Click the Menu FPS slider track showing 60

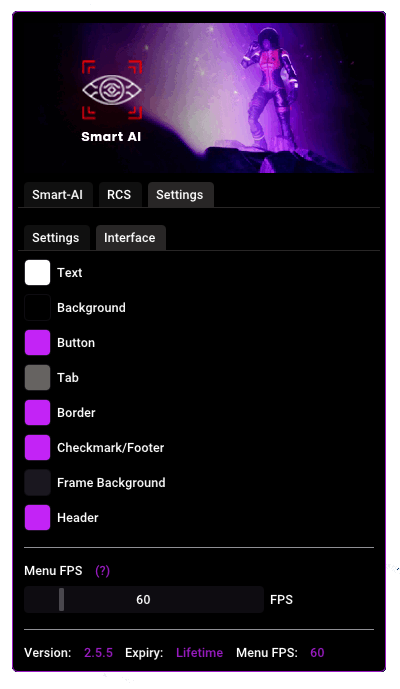tap(144, 599)
